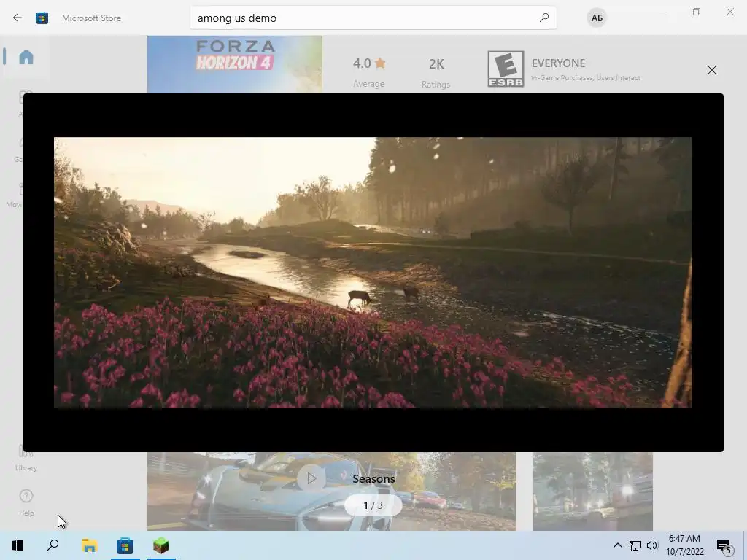Click the enlarged river landscape screenshot

coord(373,273)
